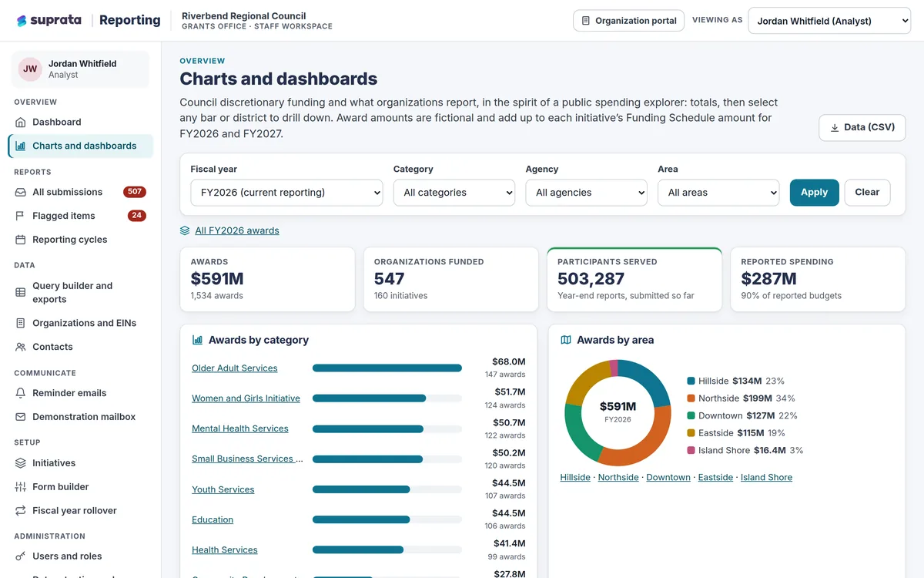Click the Reporting cycles calendar icon
The width and height of the screenshot is (924, 578).
21,240
